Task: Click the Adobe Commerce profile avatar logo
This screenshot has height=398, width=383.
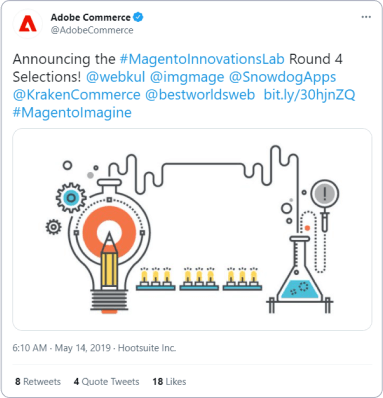Action: (x=28, y=24)
